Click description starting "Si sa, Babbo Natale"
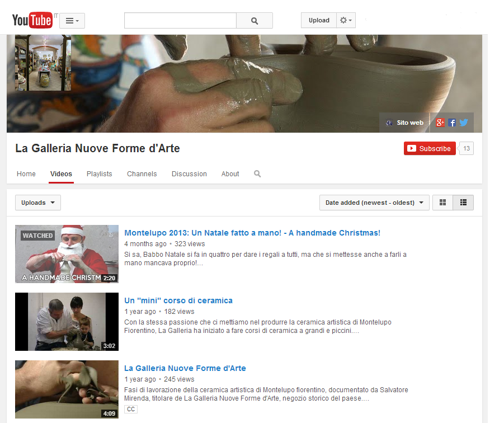 tap(266, 258)
